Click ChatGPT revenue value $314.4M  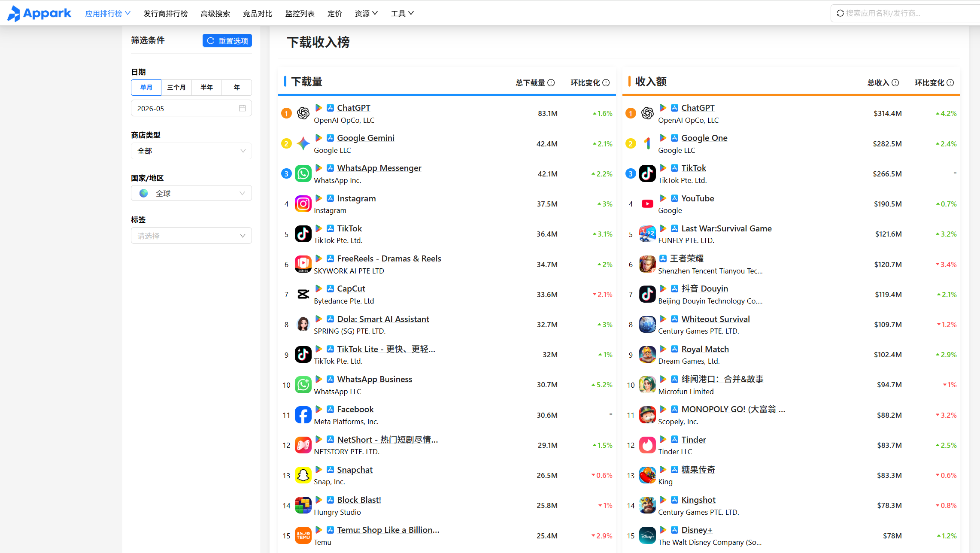point(888,113)
